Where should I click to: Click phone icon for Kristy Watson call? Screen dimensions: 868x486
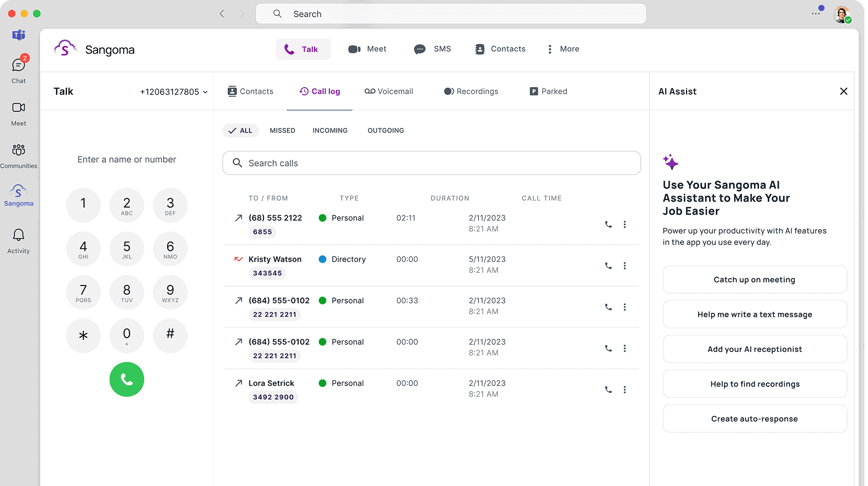tap(608, 266)
